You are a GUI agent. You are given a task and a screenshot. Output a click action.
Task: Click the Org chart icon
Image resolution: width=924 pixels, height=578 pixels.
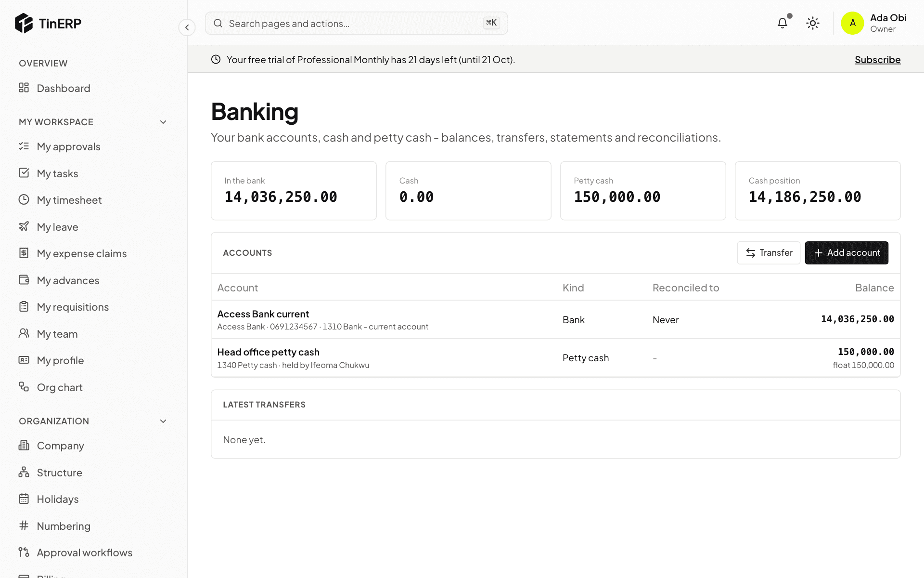(x=24, y=387)
